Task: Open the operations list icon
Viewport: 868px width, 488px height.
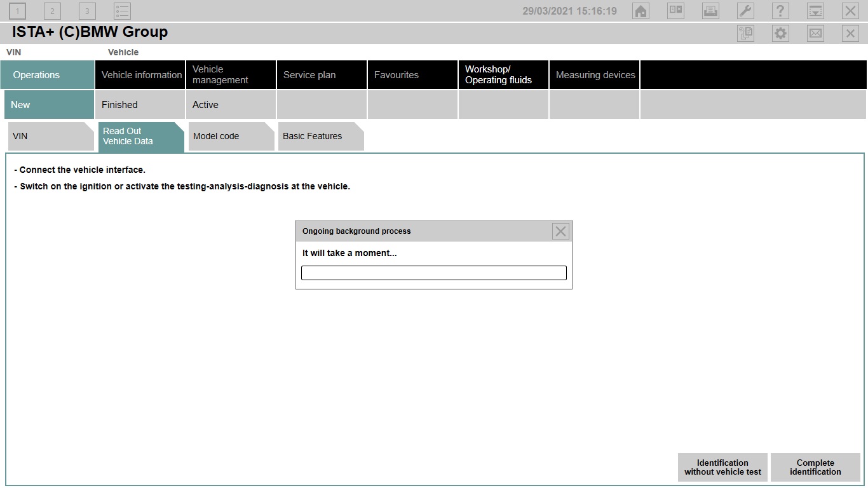Action: (x=123, y=11)
